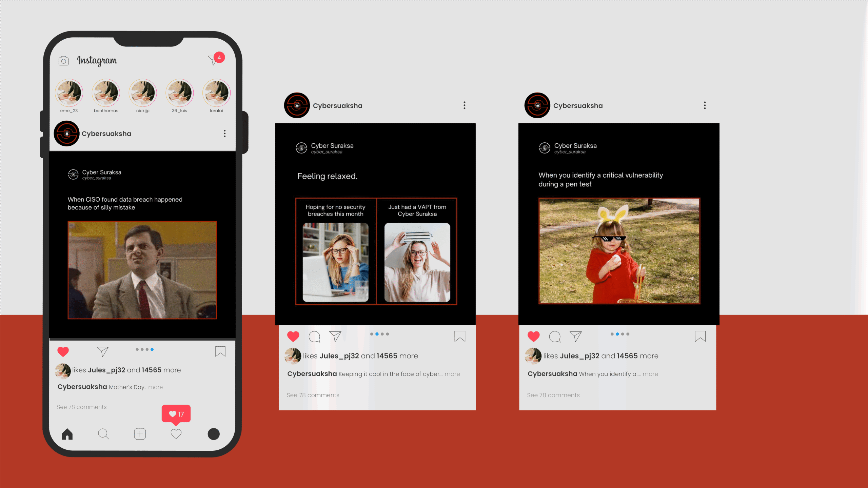868x488 pixels.
Task: Bookmark the critical vulnerability post
Action: (700, 336)
